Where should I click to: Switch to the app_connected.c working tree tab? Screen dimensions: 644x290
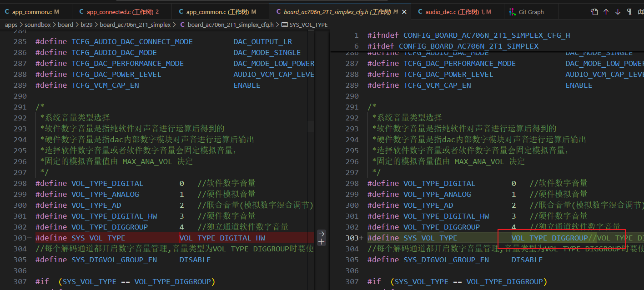pyautogui.click(x=122, y=12)
